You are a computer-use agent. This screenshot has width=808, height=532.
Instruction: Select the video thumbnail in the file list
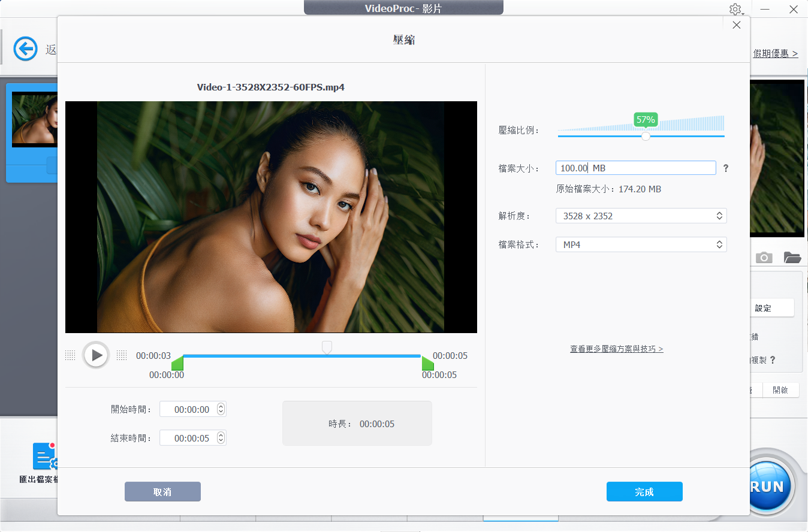[x=35, y=119]
